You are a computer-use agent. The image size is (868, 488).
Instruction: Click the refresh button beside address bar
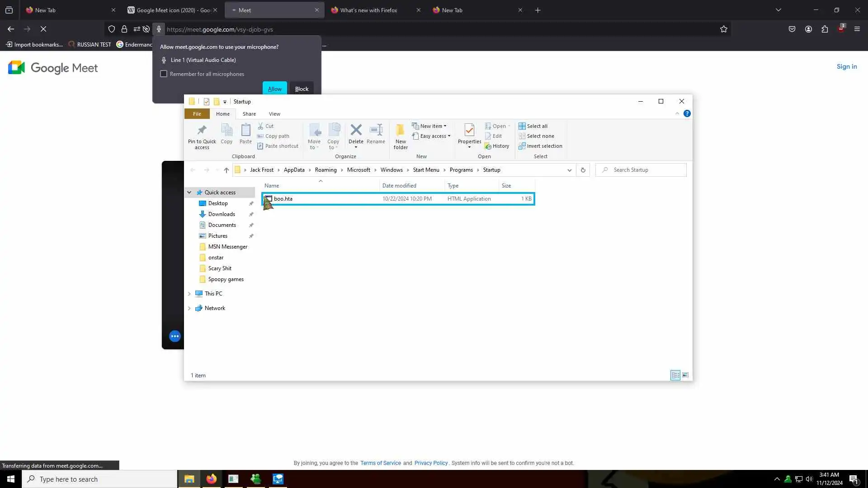tap(583, 170)
